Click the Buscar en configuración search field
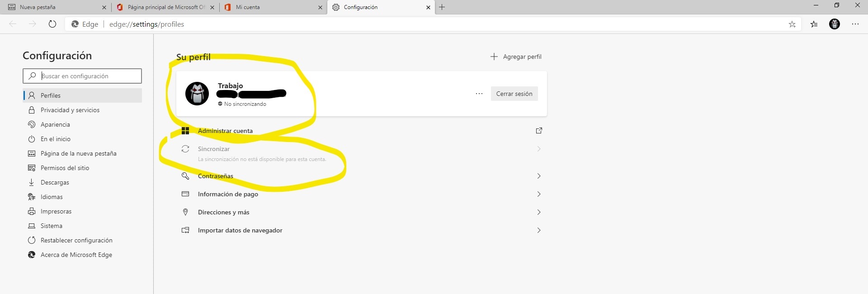 tap(82, 76)
